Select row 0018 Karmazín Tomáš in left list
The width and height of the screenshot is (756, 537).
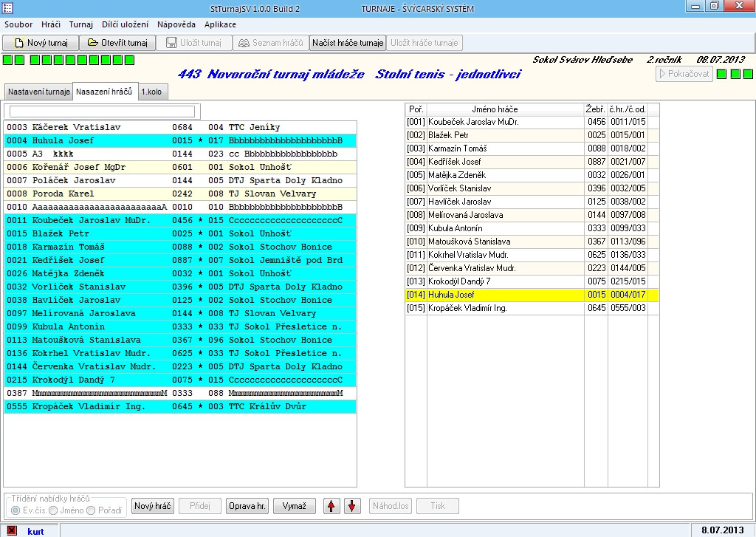[180, 247]
